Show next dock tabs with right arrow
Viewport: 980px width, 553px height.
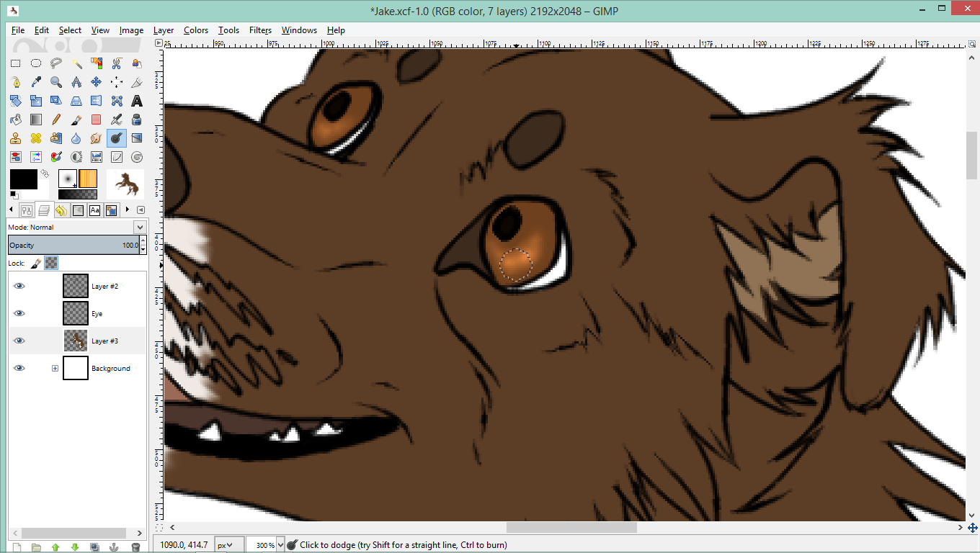[x=128, y=210]
